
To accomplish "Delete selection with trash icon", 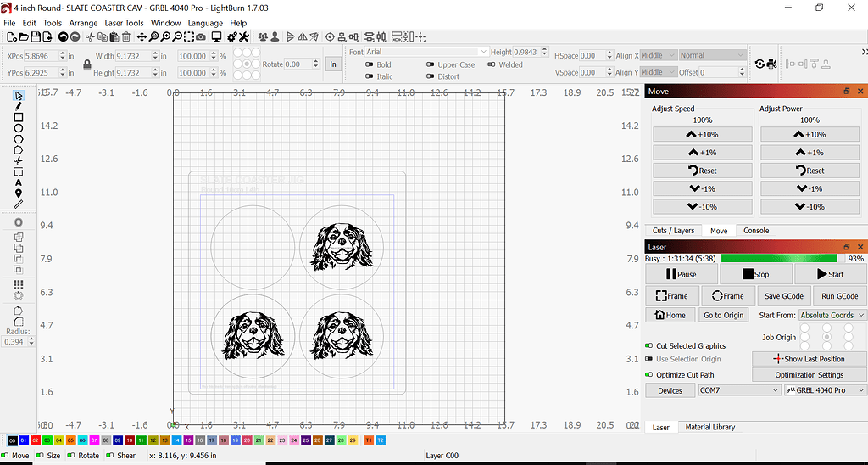I will 126,37.
